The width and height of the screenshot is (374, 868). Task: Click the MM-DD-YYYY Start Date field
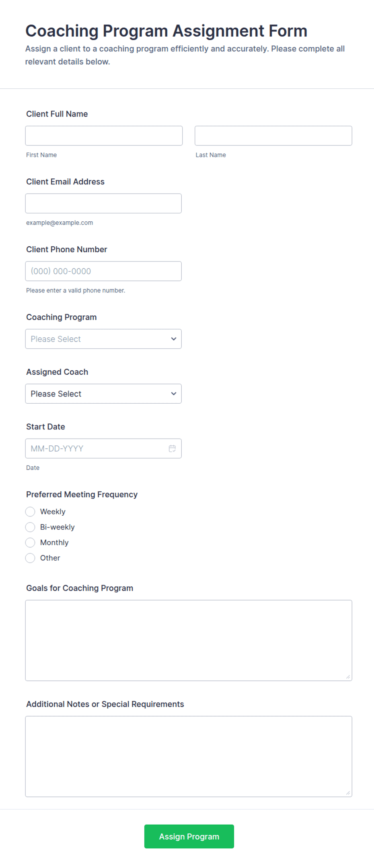(x=103, y=449)
